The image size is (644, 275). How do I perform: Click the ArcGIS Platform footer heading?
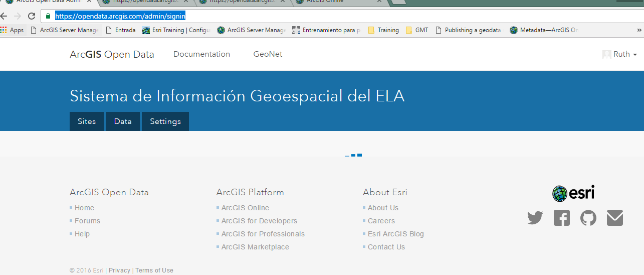pos(250,192)
